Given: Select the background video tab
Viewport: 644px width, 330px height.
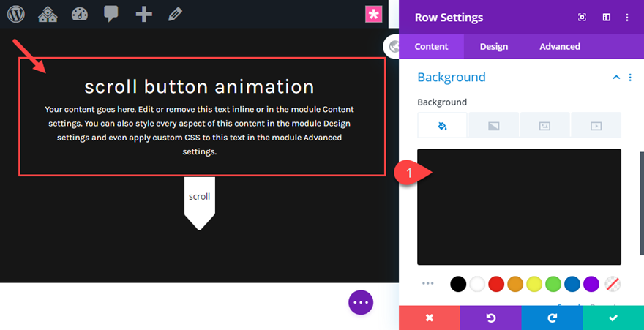Looking at the screenshot, I should [x=596, y=125].
